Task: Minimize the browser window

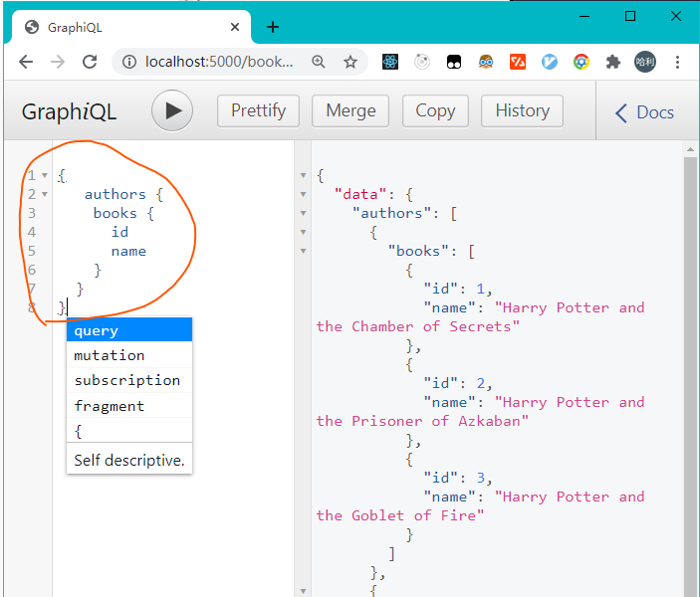Action: 584,17
